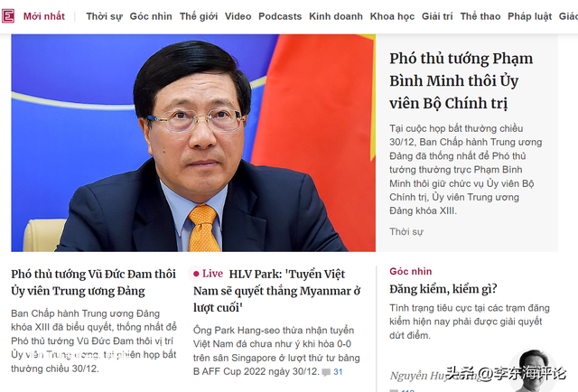The image size is (578, 392).
Task: Click the main photo of Phạm Bình Minh
Action: click(193, 143)
